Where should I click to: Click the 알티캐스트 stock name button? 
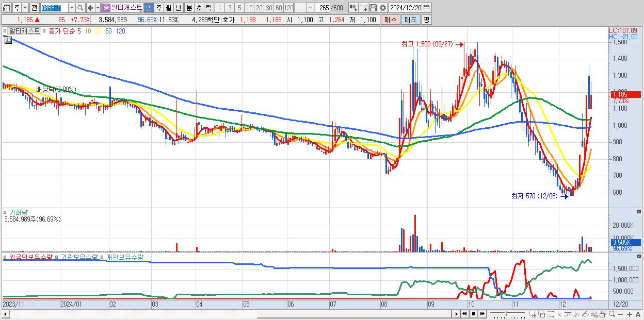[126, 8]
